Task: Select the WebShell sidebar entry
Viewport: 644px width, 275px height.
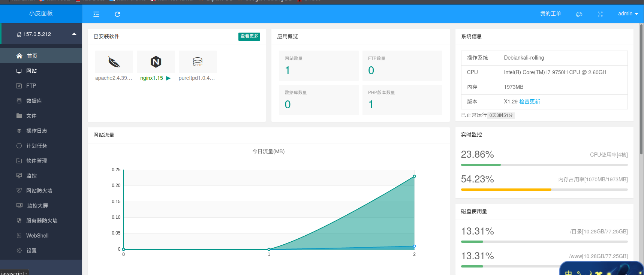Action: coord(41,236)
